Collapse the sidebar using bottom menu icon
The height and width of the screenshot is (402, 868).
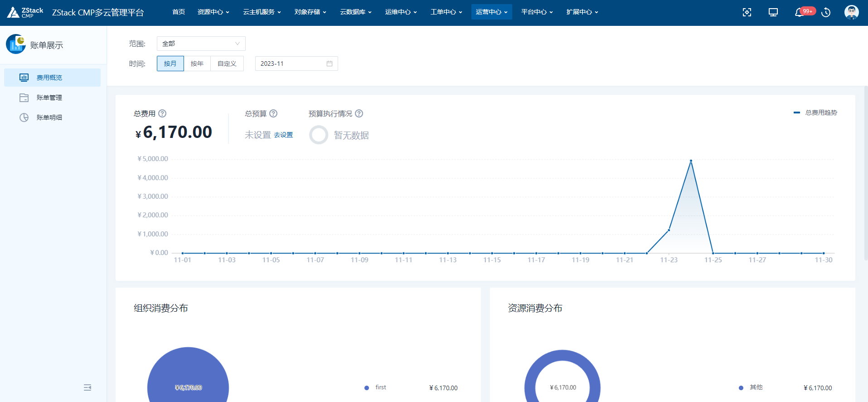tap(87, 387)
